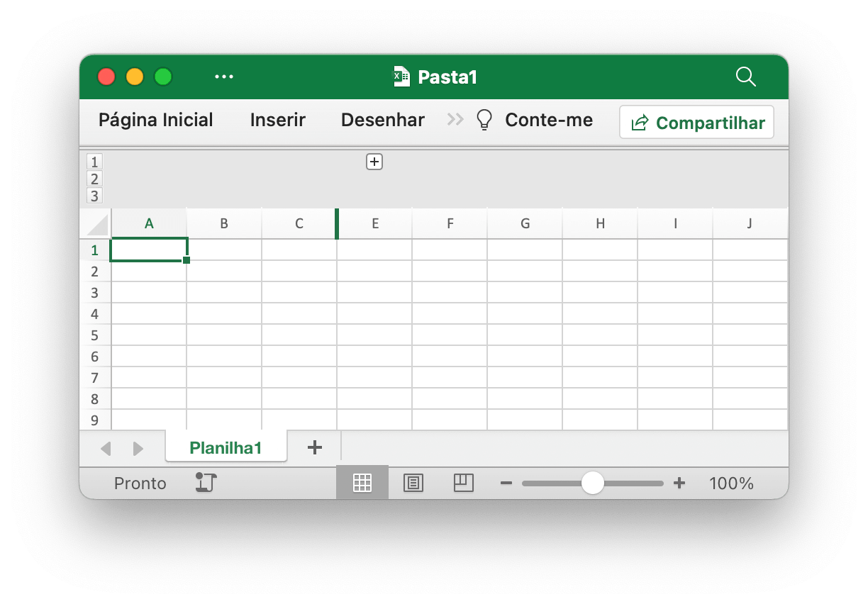
Task: Click the zoom slider handle
Action: coord(592,483)
